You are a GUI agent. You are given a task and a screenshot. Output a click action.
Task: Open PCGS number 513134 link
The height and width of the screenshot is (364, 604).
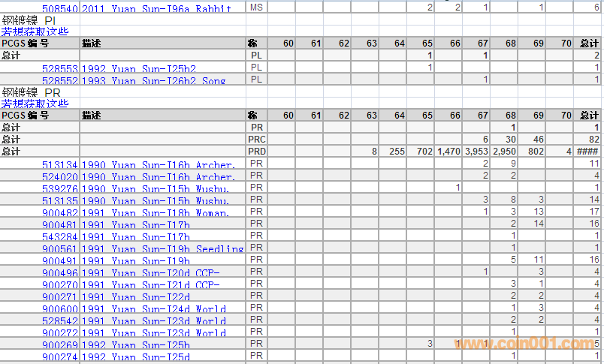(x=60, y=164)
